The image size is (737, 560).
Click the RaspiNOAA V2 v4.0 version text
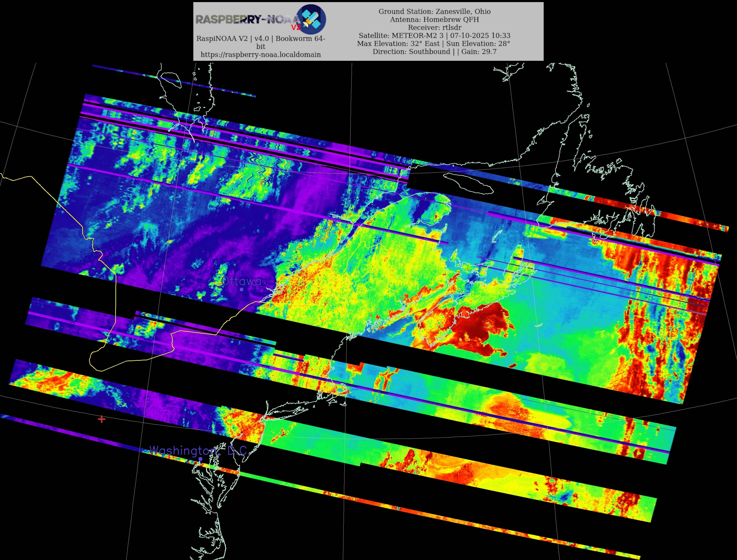pos(260,39)
